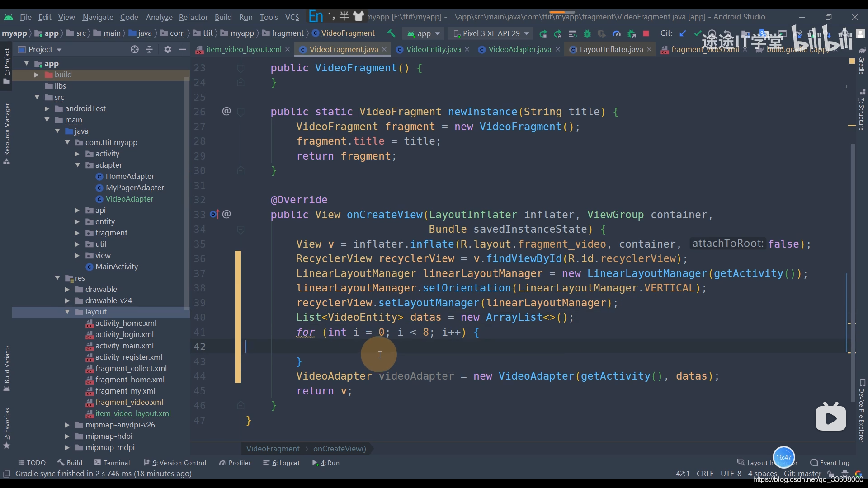Screen dimensions: 868x488
Task: Close the LayoutInflater.java tab
Action: click(649, 49)
